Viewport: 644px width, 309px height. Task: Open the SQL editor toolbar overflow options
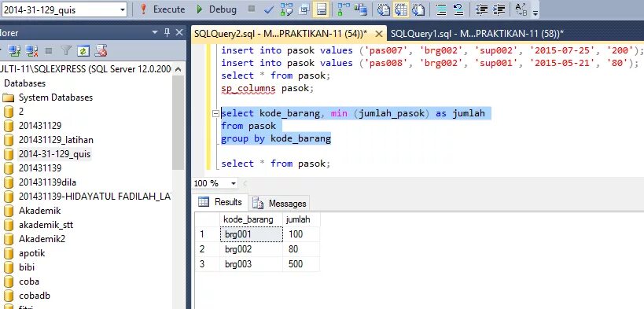coord(535,13)
